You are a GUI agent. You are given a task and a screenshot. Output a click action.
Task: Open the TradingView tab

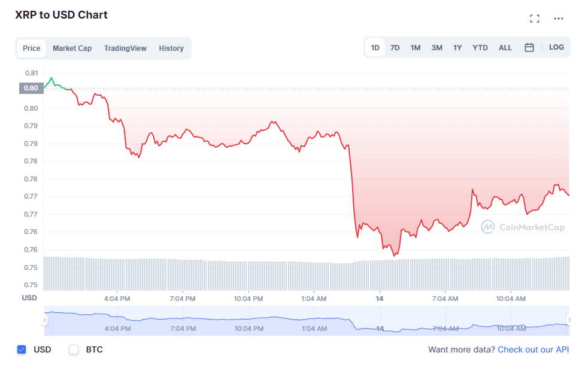(x=125, y=48)
